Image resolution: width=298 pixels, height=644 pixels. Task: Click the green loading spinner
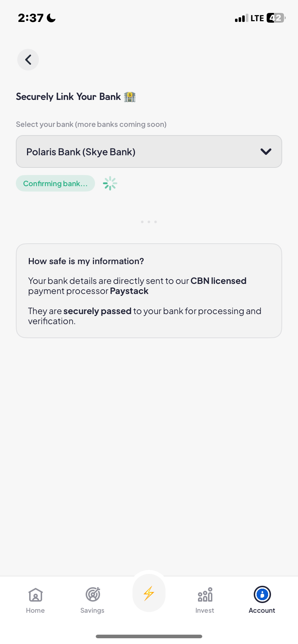[110, 184]
